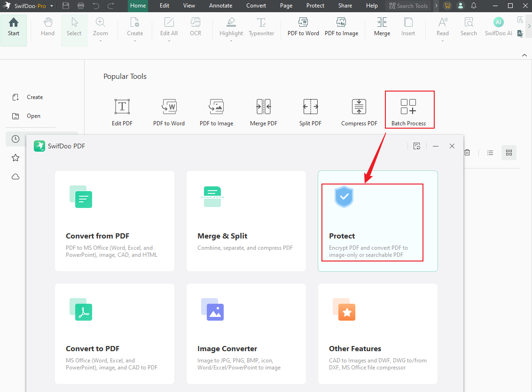This screenshot has width=532, height=392.
Task: Expand the SwifDoo-Pro version dropdown
Action: click(51, 6)
